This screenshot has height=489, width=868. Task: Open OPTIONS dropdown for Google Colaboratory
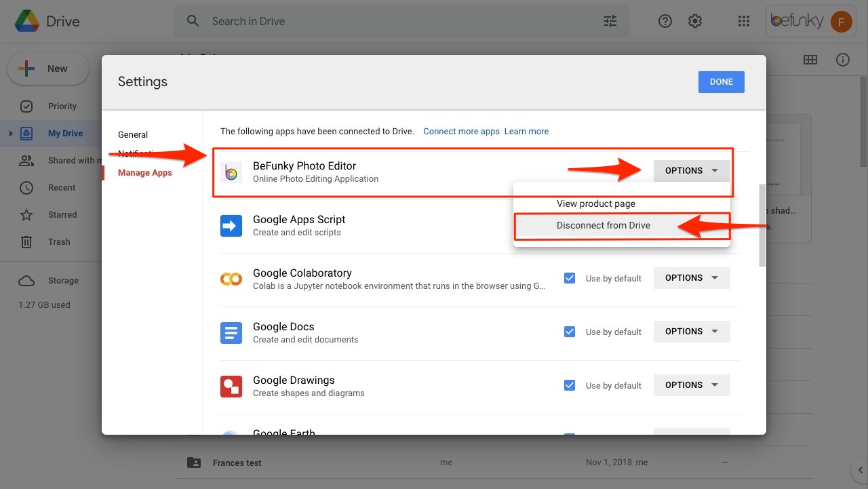(692, 278)
